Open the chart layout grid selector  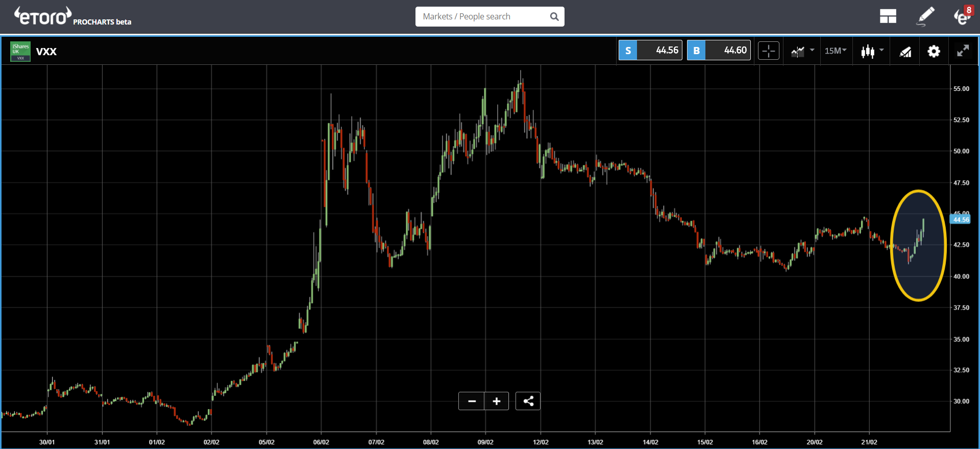(888, 16)
